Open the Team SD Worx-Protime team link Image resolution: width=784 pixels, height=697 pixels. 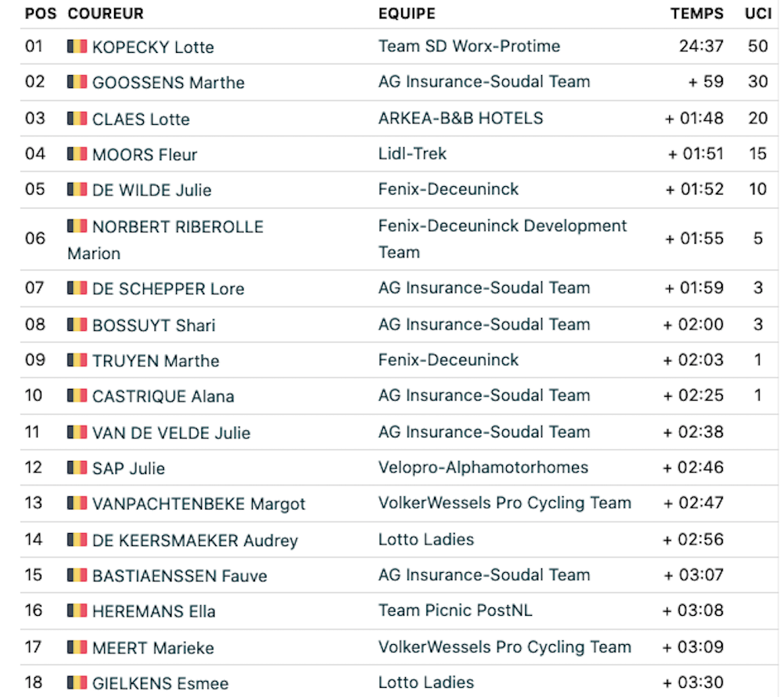tap(469, 46)
